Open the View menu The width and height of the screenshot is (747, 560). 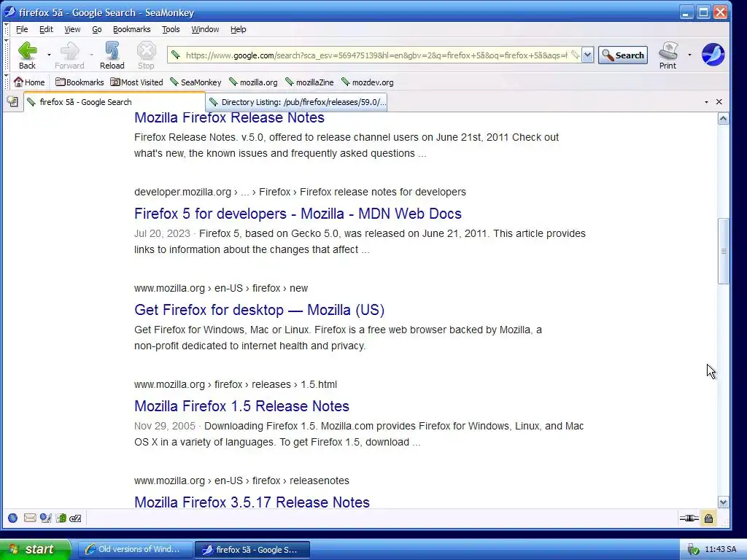pyautogui.click(x=72, y=29)
